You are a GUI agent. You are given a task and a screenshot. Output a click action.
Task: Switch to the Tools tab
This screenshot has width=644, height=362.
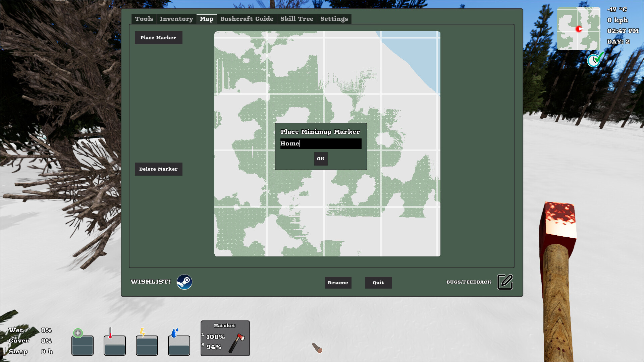(144, 19)
